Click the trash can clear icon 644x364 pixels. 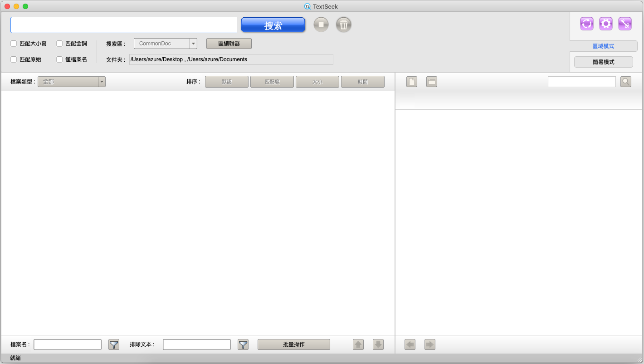(x=344, y=25)
